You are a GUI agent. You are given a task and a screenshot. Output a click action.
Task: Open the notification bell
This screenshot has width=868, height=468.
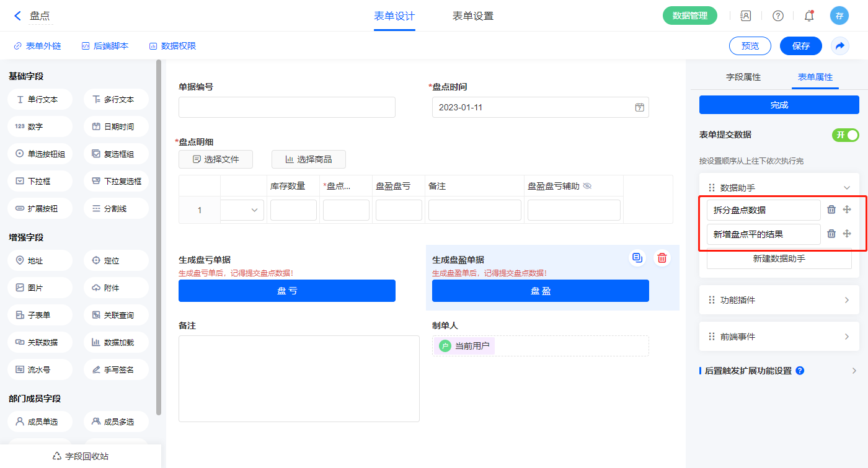pyautogui.click(x=809, y=16)
